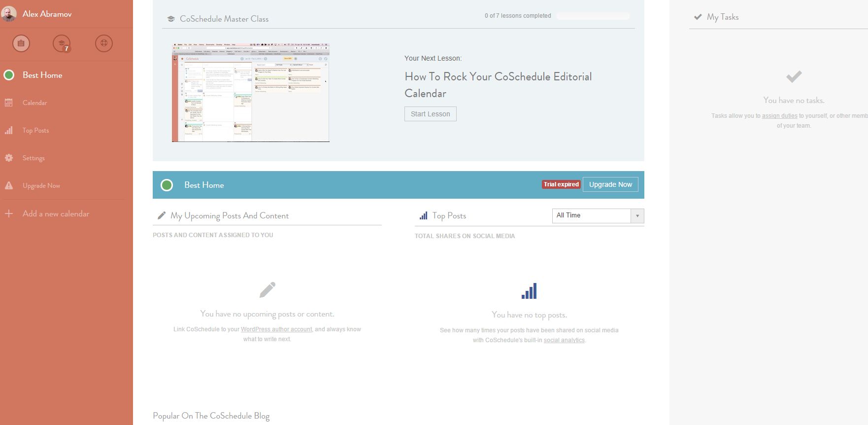Click the blue Upgrade Now button
The image size is (868, 425).
click(x=610, y=184)
